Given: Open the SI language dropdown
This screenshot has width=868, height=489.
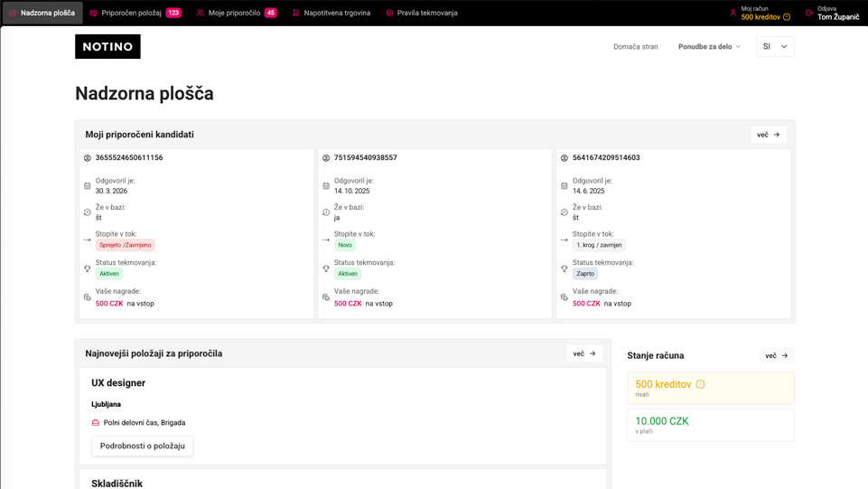Looking at the screenshot, I should (775, 46).
